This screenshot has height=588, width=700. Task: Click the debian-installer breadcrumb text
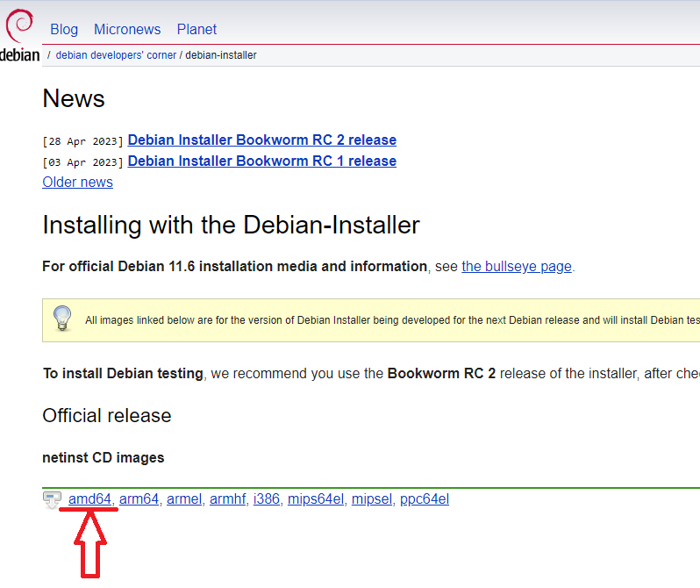click(x=221, y=55)
